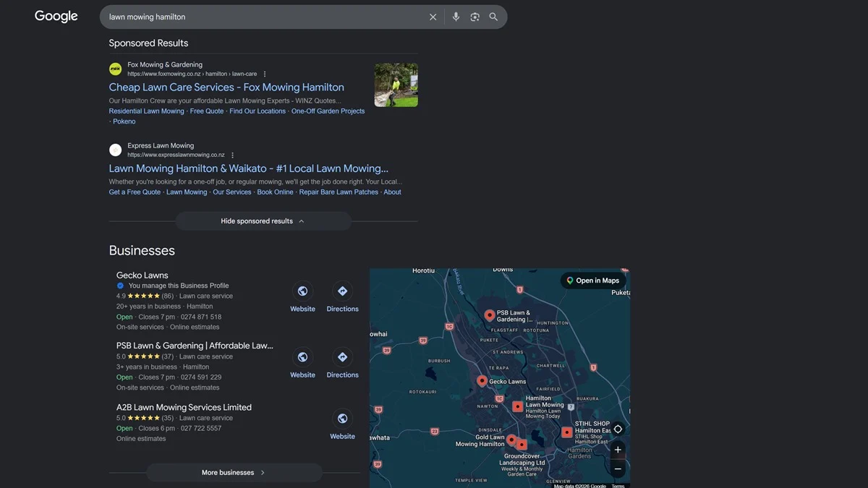This screenshot has height=488, width=868.
Task: Click the expresslawnmowing.co.nz URL text
Action: (176, 155)
